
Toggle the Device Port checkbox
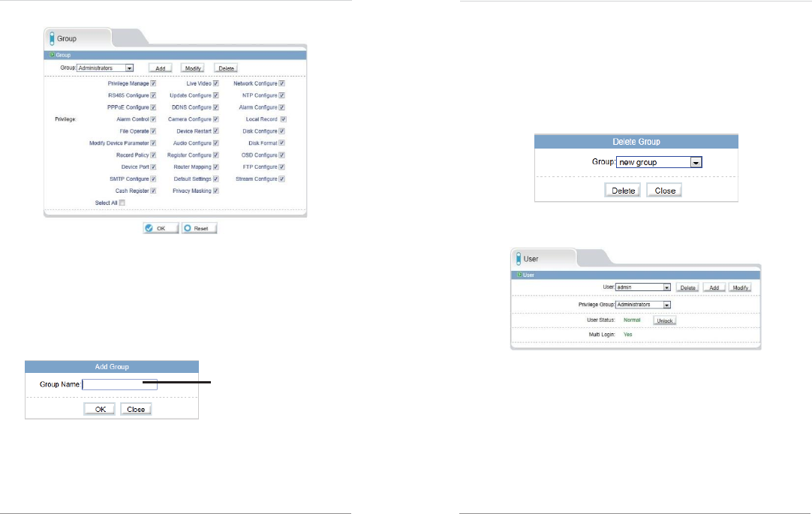(153, 167)
